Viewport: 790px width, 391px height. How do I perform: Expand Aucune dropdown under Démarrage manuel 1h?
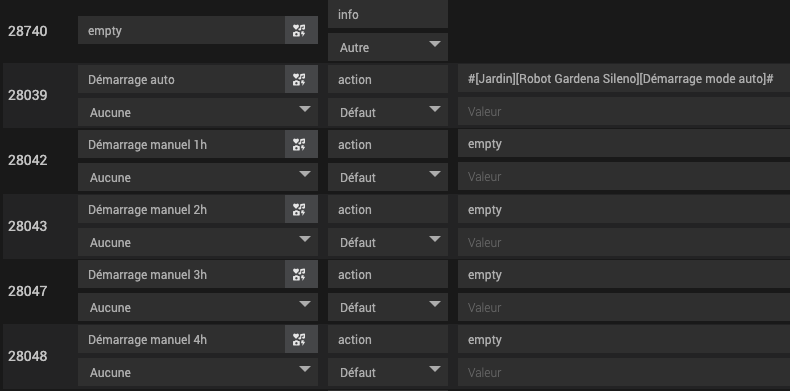click(198, 177)
